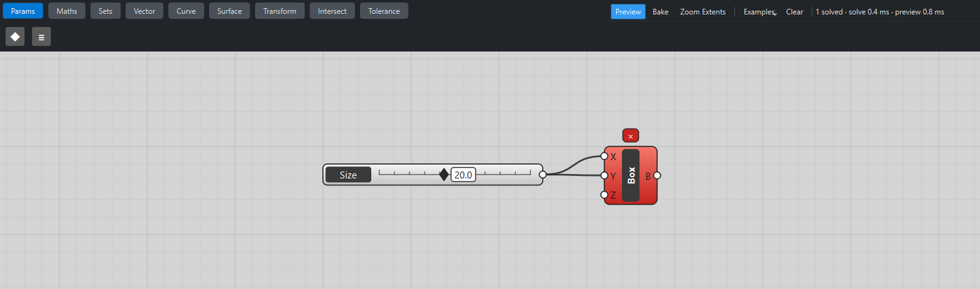
Task: Add the list-lines icon component
Action: 41,36
